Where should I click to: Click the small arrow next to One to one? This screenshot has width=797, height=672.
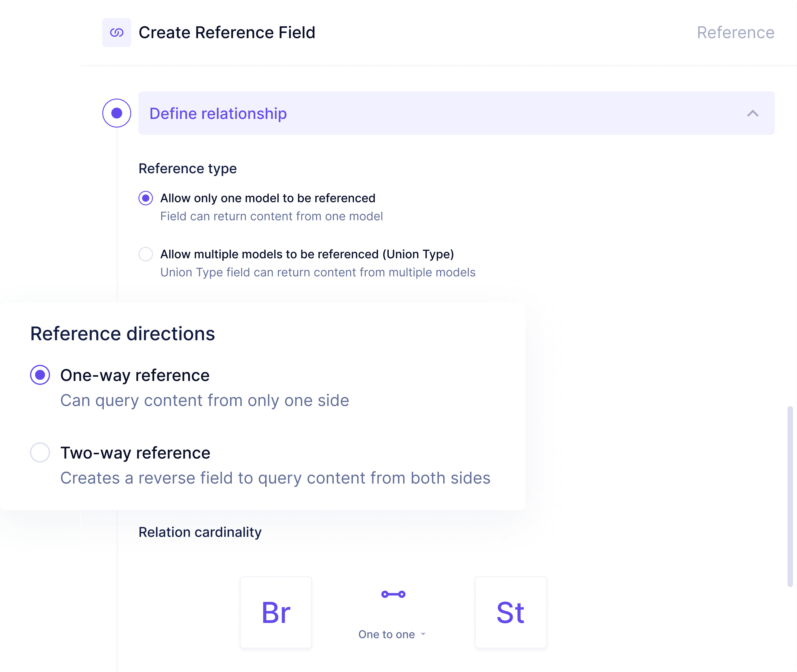pos(423,634)
